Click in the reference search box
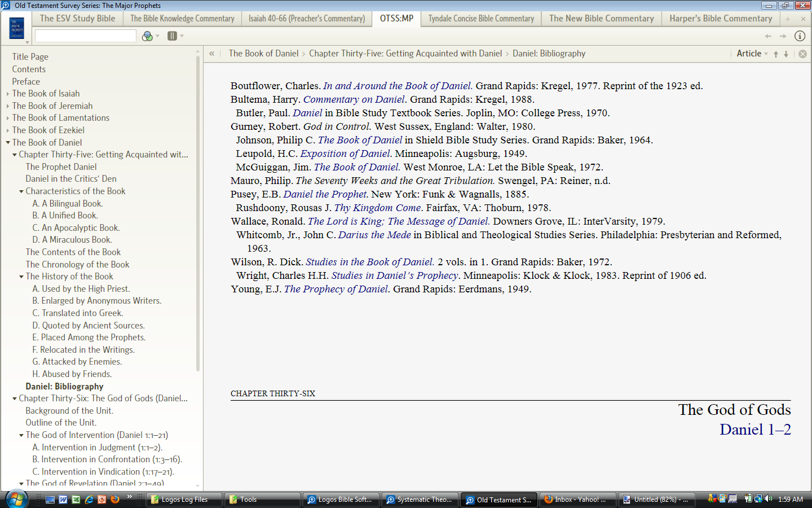812x508 pixels. pos(86,36)
